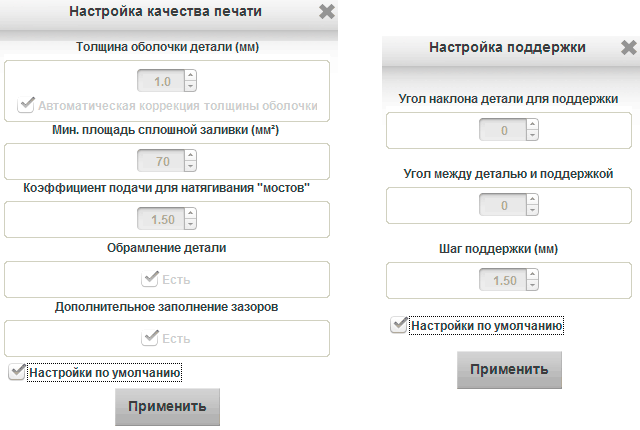Click the shell thickness input field

(x=160, y=82)
